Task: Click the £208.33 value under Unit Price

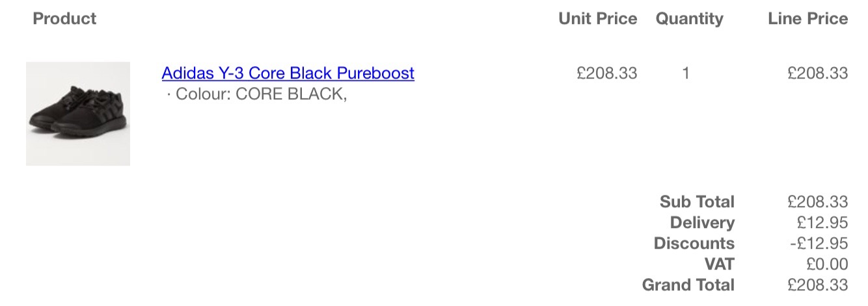Action: coord(606,73)
